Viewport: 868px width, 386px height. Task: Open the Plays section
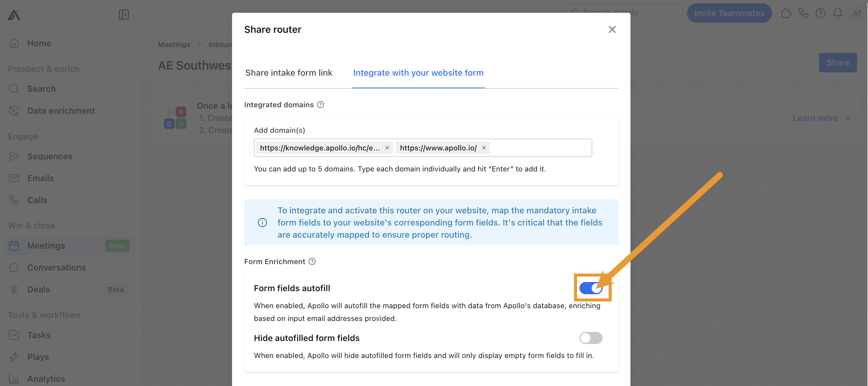tap(38, 357)
